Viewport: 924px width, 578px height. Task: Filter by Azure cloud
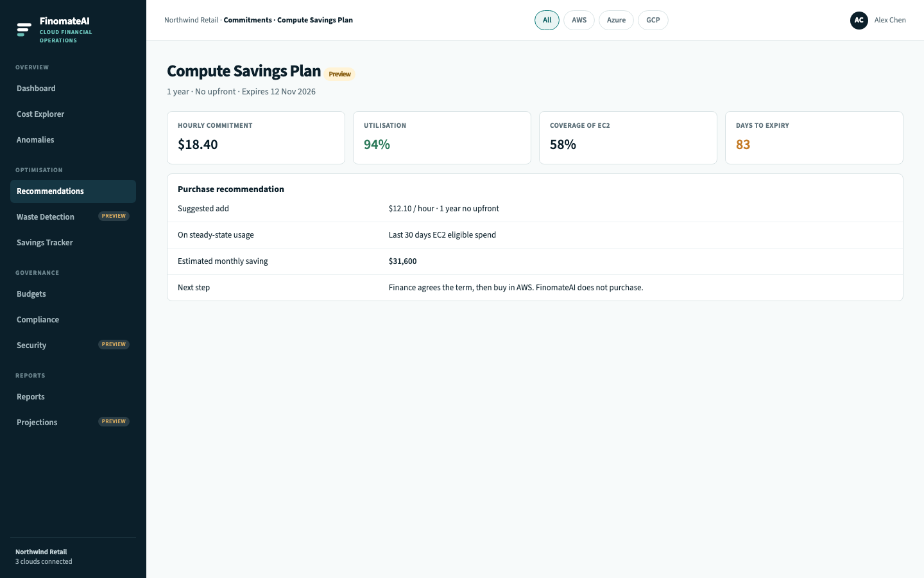tap(616, 21)
